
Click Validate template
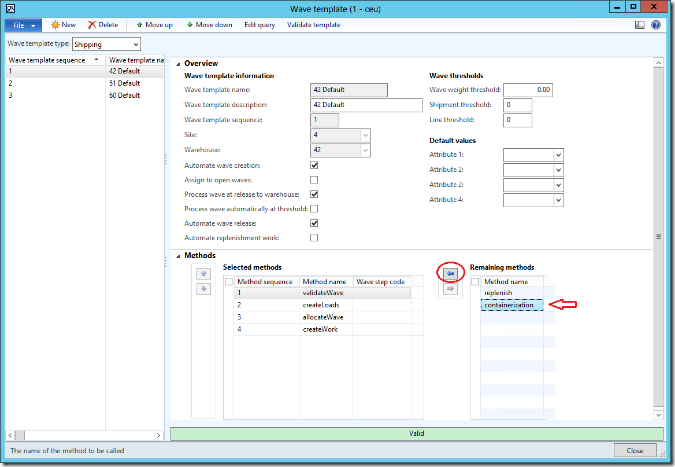point(313,24)
